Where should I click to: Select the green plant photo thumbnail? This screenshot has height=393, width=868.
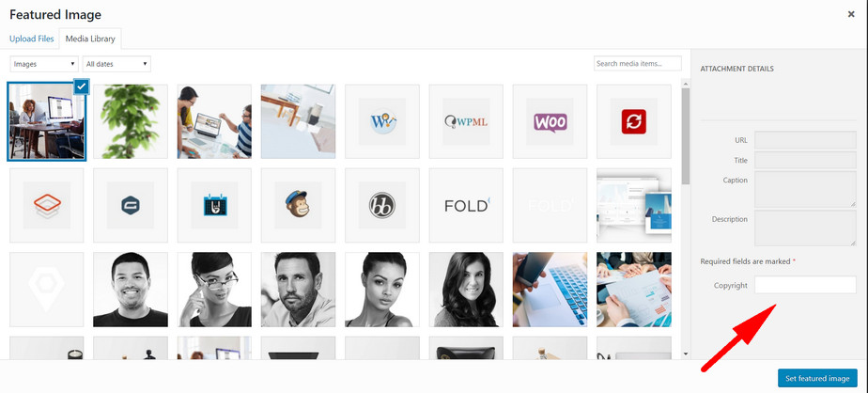click(x=131, y=121)
